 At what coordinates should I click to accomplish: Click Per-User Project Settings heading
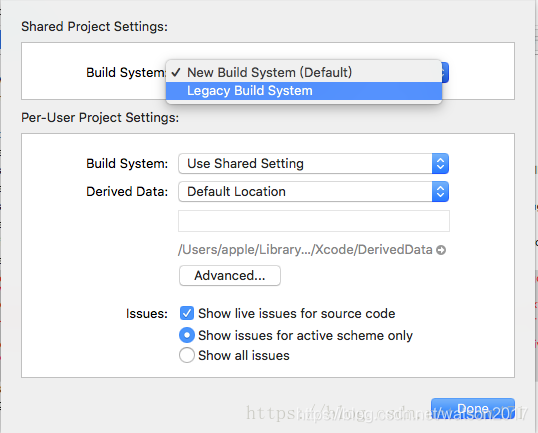tap(100, 118)
